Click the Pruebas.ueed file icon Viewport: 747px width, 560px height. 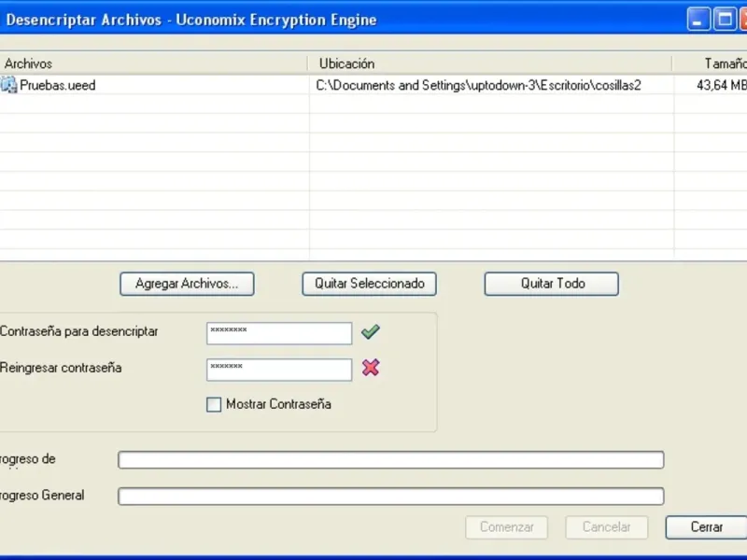point(8,85)
